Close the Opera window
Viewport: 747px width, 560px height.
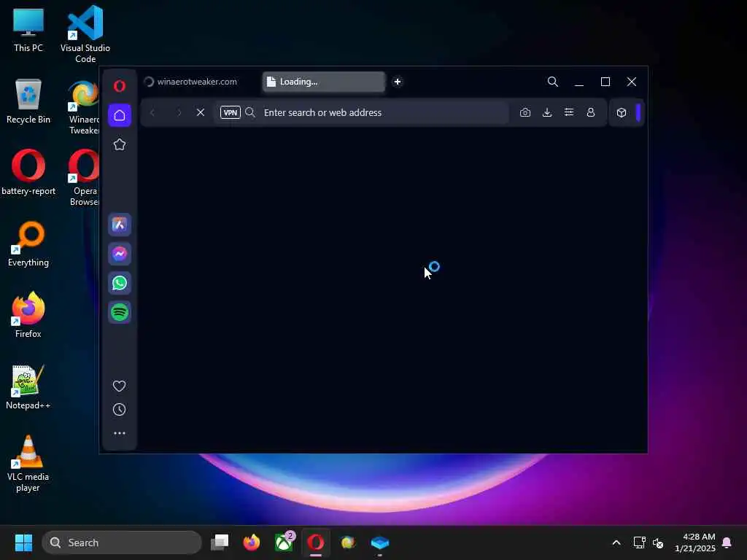(632, 82)
